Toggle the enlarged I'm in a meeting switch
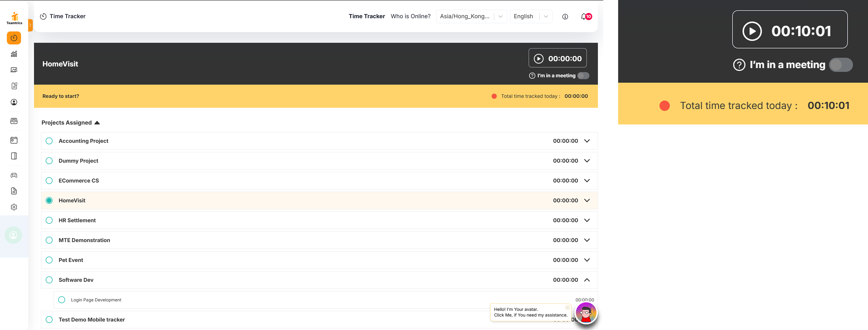The height and width of the screenshot is (330, 868). click(x=841, y=65)
